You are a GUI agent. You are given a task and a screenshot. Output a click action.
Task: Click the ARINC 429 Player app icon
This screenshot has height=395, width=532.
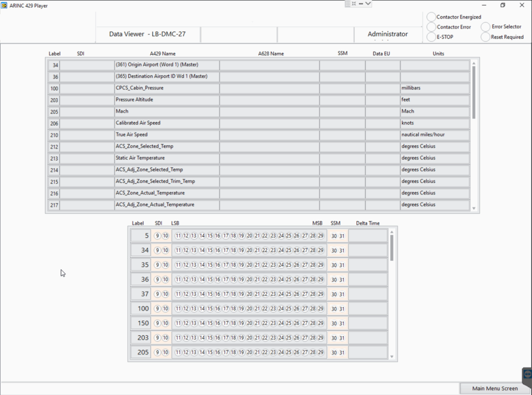click(x=4, y=5)
